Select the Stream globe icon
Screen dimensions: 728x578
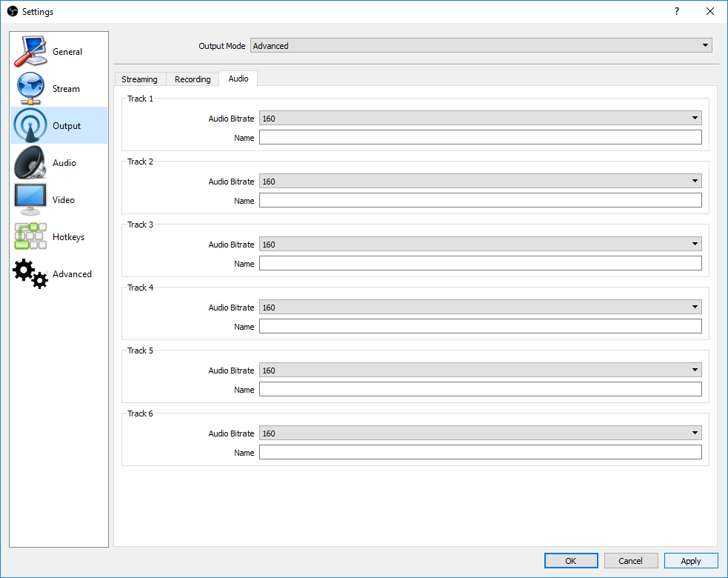(x=30, y=89)
